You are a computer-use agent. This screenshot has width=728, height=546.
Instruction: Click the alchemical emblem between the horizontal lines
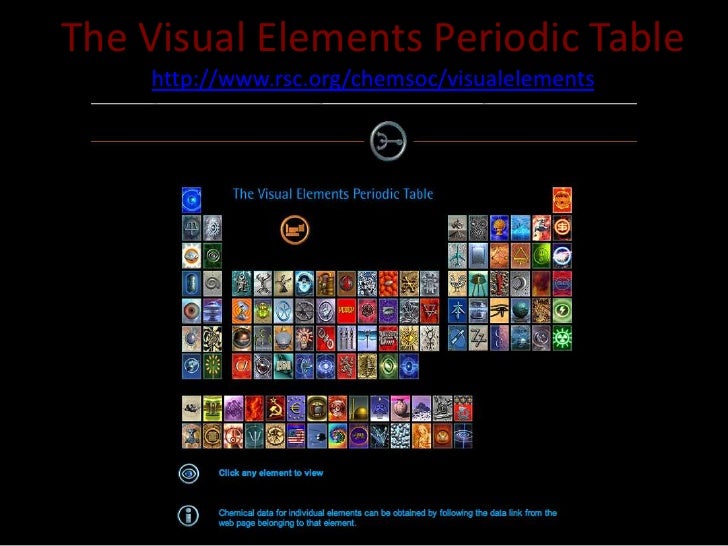click(x=388, y=141)
